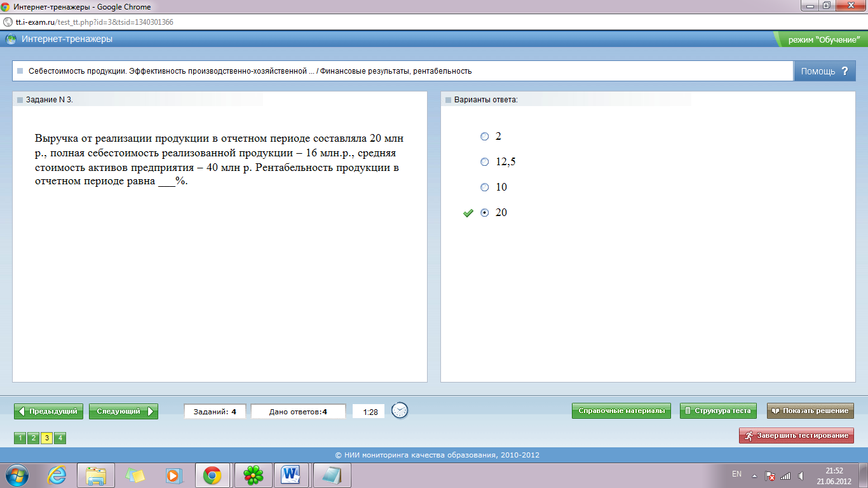The image size is (868, 488).
Task: Open Windows Explorer folder on taskbar
Action: (96, 475)
